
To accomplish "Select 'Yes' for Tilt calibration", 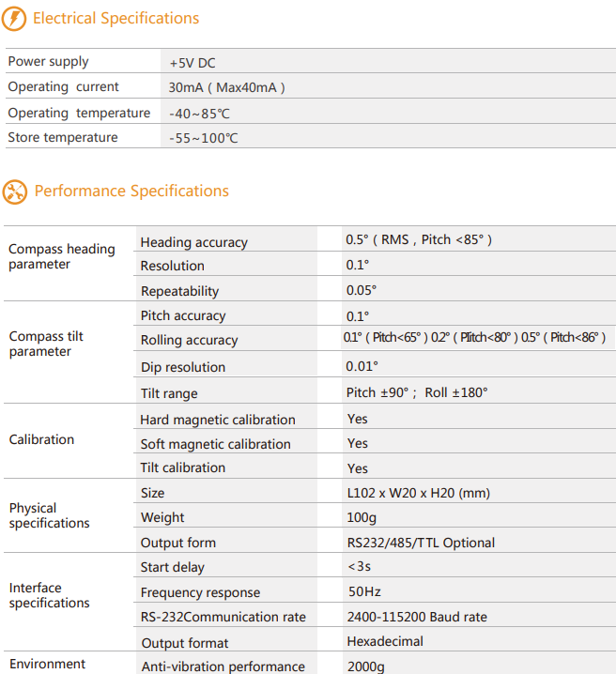I will coord(357,468).
